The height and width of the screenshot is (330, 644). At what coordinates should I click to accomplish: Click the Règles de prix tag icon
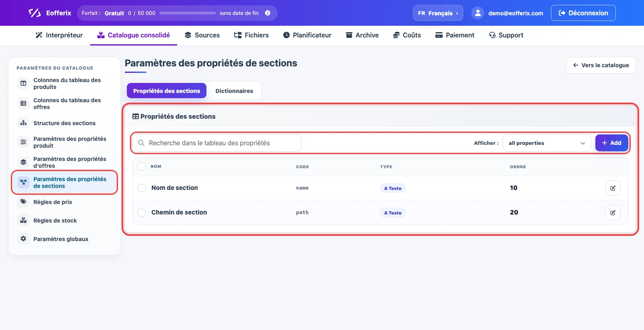pyautogui.click(x=23, y=202)
